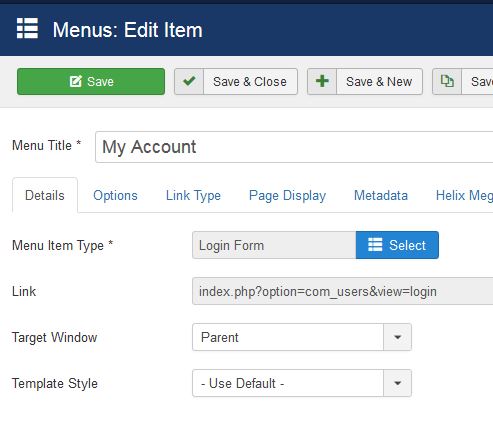Click the edit pencil icon on Save button

76,81
